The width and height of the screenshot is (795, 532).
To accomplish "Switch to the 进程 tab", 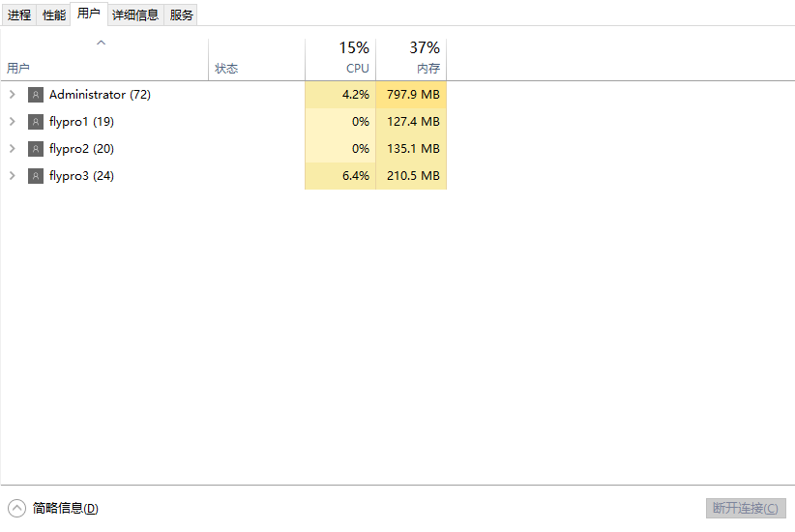I will [x=19, y=15].
